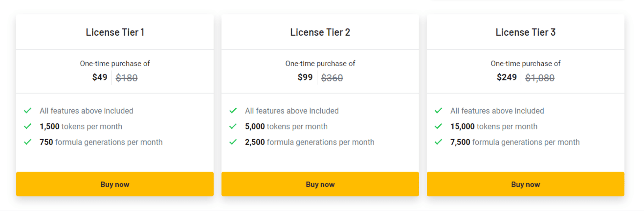Click Tier 1 'All features above included' checkmark
Image resolution: width=644 pixels, height=211 pixels.
point(28,111)
